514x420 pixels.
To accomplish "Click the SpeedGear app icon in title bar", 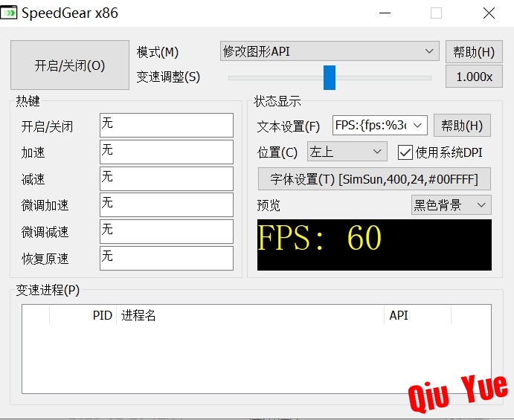I will (x=8, y=13).
